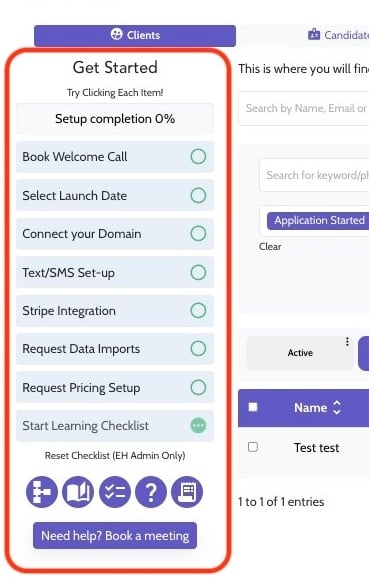The height and width of the screenshot is (584, 369).
Task: Sort by the Name column arrows
Action: (337, 407)
